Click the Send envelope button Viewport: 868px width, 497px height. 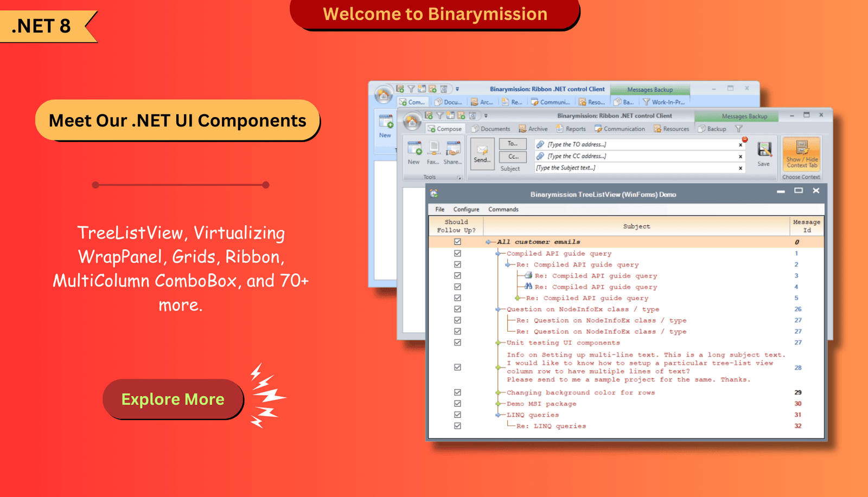point(482,153)
